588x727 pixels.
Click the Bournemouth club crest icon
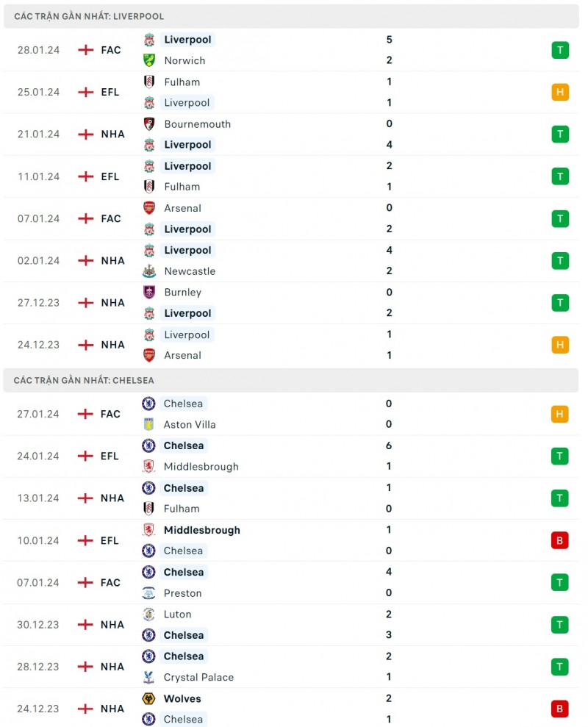point(149,124)
